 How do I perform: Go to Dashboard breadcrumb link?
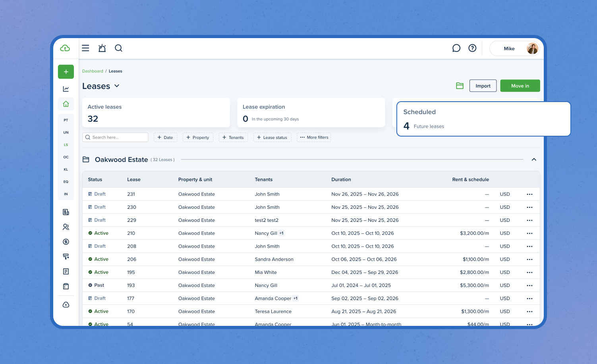tap(93, 71)
